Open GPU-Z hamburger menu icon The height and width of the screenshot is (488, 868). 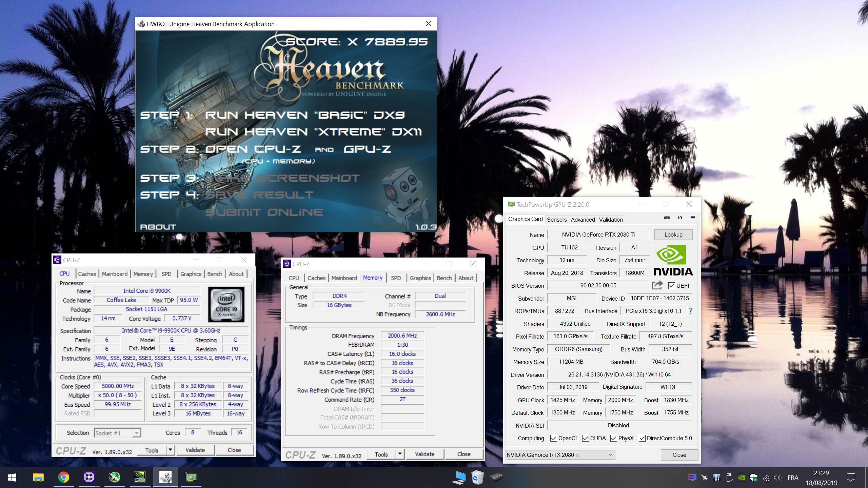[693, 218]
